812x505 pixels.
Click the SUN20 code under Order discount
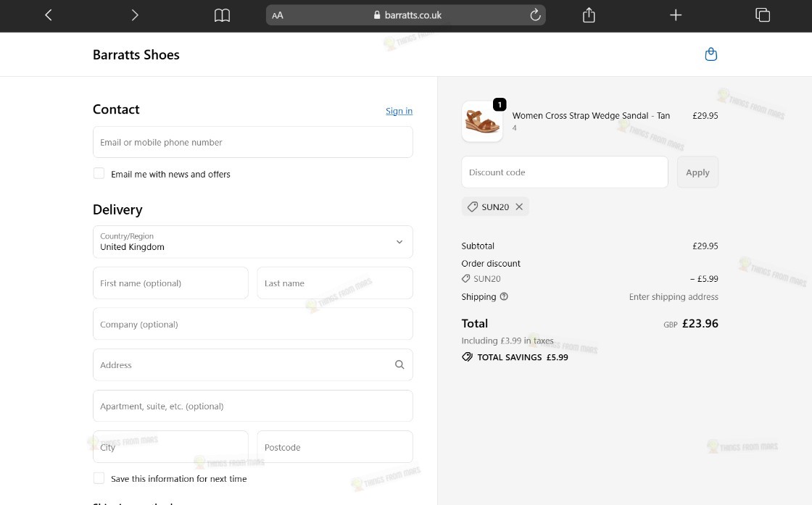click(x=486, y=278)
